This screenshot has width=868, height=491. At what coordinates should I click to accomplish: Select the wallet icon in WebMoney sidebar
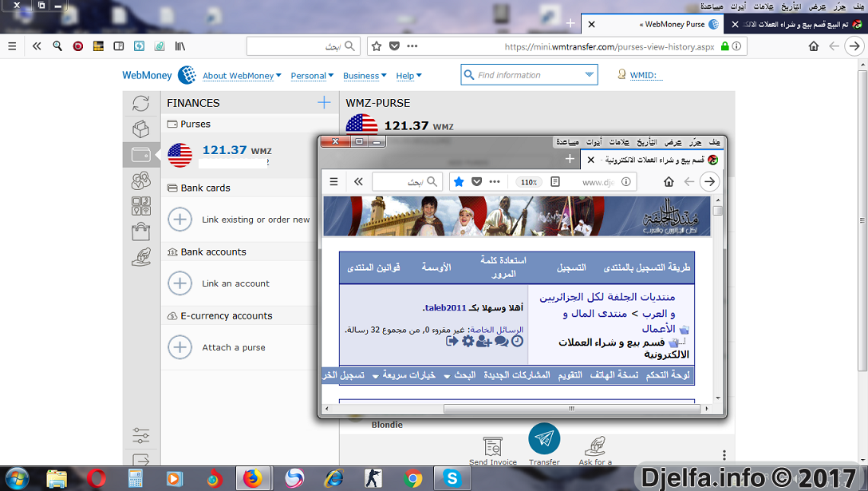pos(141,155)
